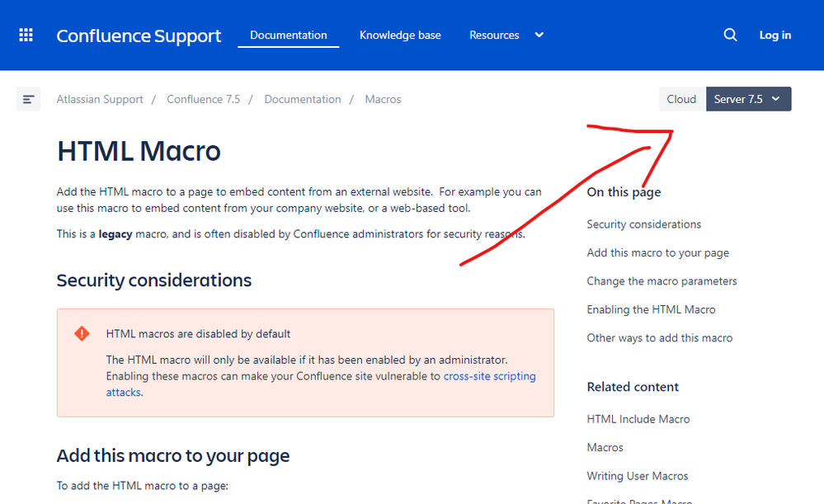This screenshot has width=824, height=504.
Task: Go to Confluence 7.5 breadcrumb
Action: (x=204, y=99)
